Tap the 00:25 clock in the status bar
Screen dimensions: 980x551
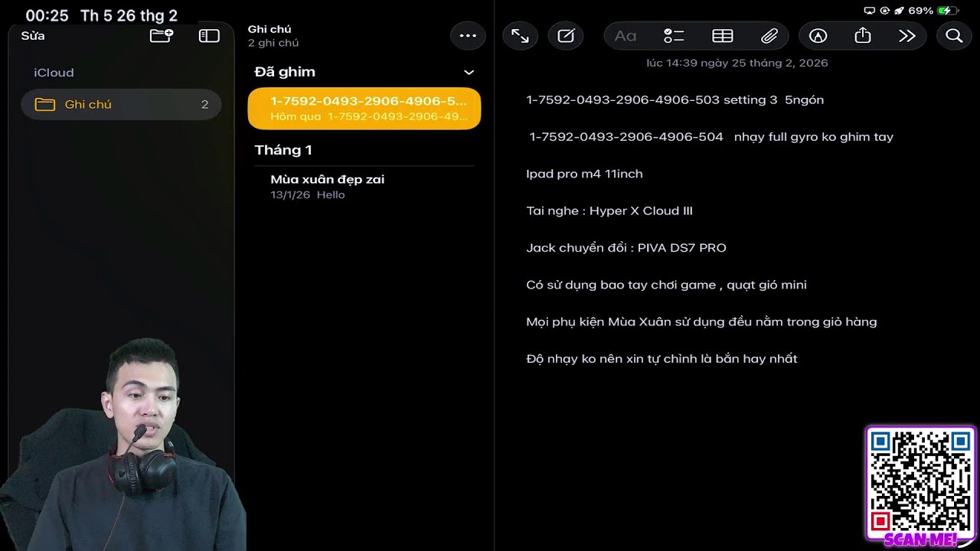(47, 15)
